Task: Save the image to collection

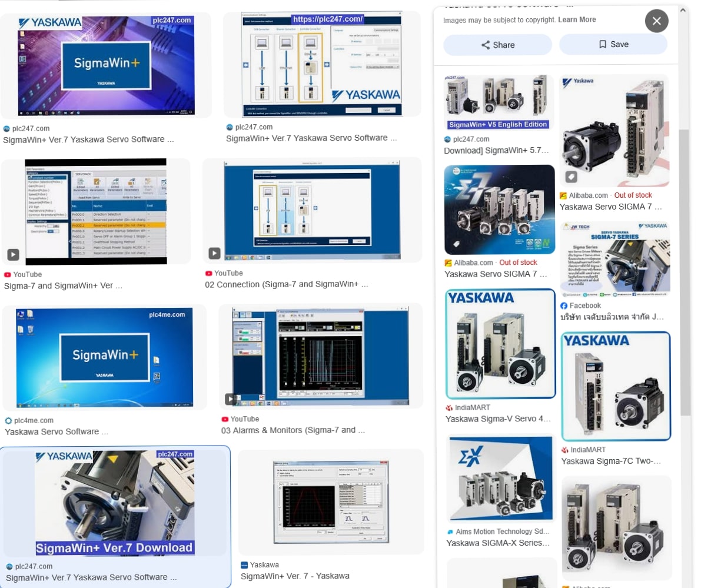Action: click(x=613, y=44)
